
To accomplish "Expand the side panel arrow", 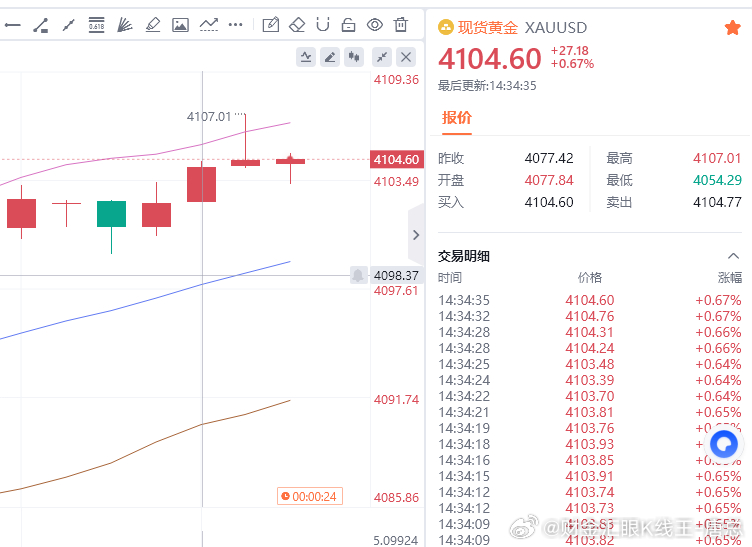I will coord(416,235).
